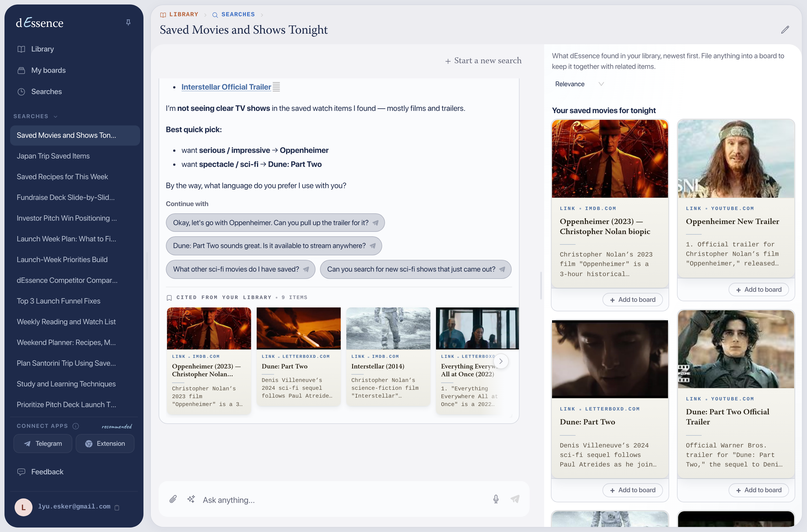This screenshot has height=532, width=807.
Task: Open Launch-Week Priorities Build search
Action: coord(75,259)
